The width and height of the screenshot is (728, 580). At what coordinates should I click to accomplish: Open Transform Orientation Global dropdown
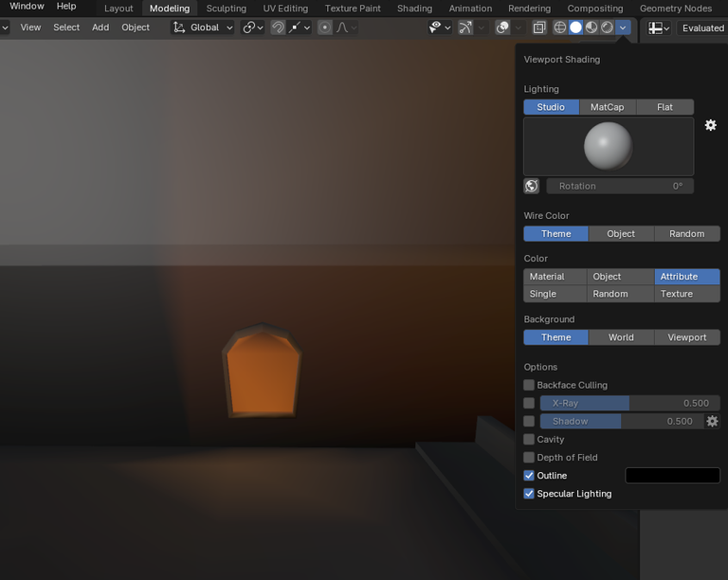coord(203,27)
